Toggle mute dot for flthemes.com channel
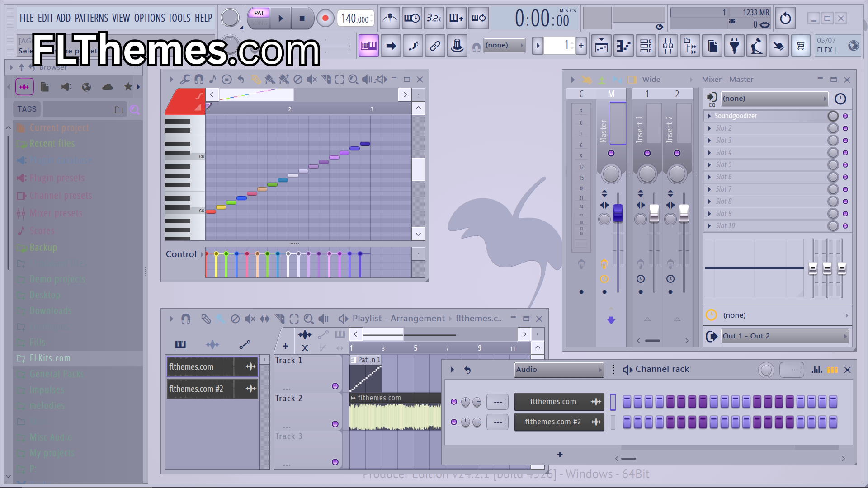 point(454,402)
